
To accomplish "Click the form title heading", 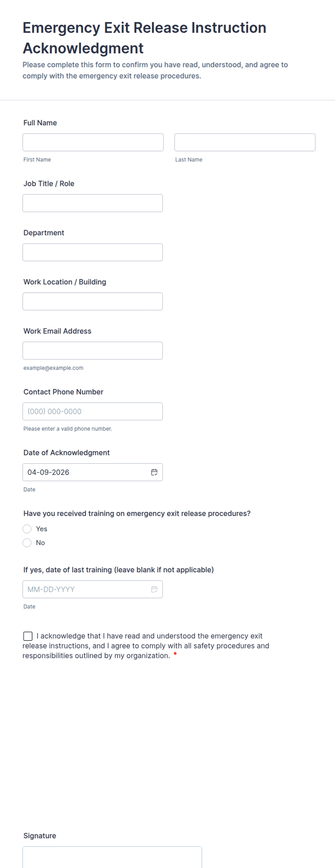I will click(x=144, y=38).
